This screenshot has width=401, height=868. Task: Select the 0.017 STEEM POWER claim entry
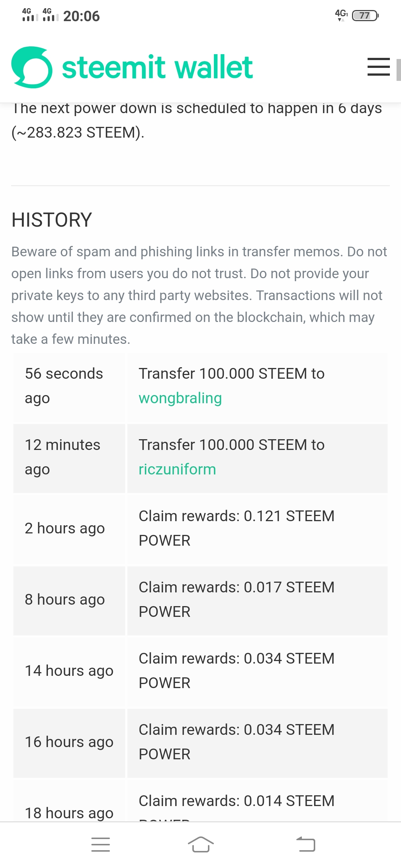pos(257,600)
